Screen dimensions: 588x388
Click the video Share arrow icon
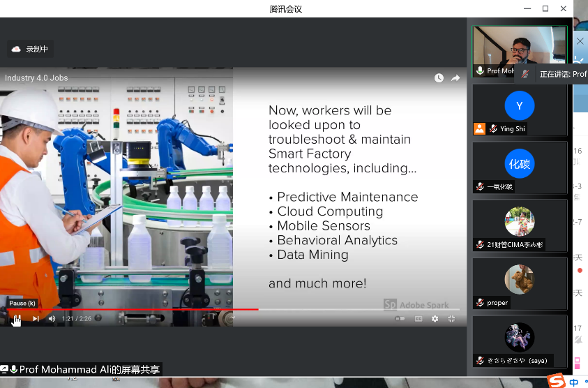tap(455, 78)
